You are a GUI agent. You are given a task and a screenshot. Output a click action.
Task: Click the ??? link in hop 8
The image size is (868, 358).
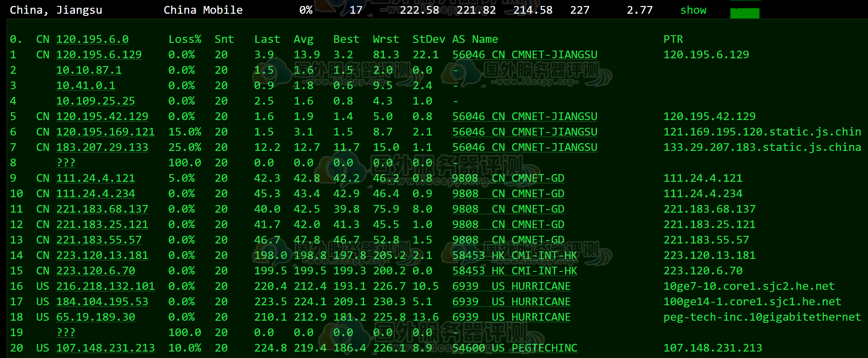pyautogui.click(x=66, y=162)
